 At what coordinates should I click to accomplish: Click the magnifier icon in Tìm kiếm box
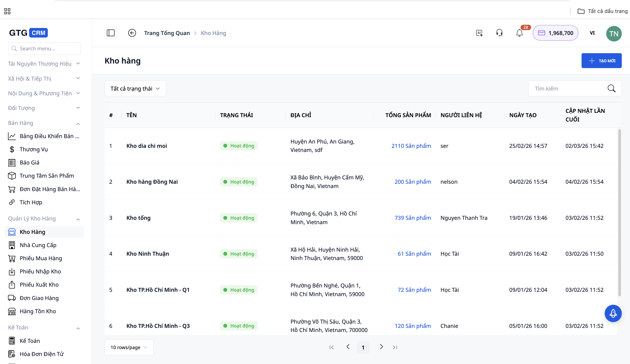tap(611, 88)
